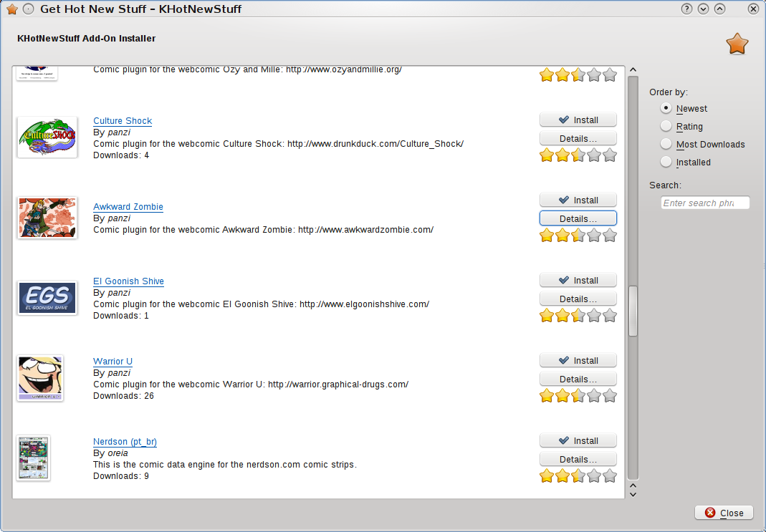Click the Awkward Zombie description text
This screenshot has width=766, height=532.
click(x=263, y=230)
